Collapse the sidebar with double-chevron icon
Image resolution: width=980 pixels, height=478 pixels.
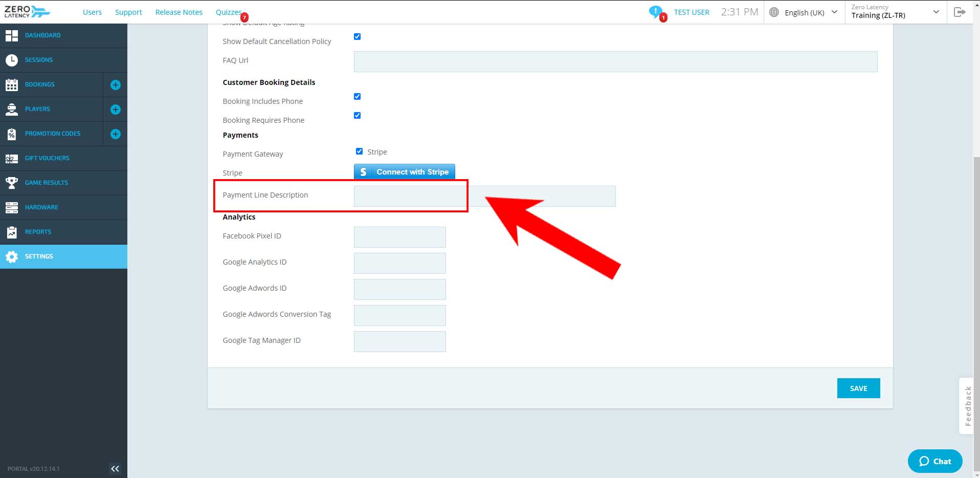pyautogui.click(x=115, y=468)
